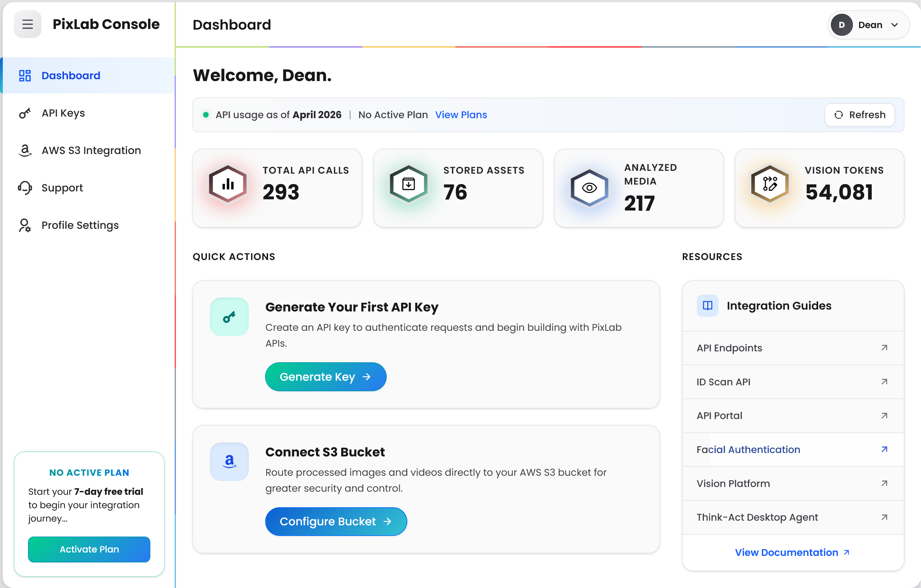Click the Integration Guides book icon
The height and width of the screenshot is (588, 921).
click(x=707, y=306)
